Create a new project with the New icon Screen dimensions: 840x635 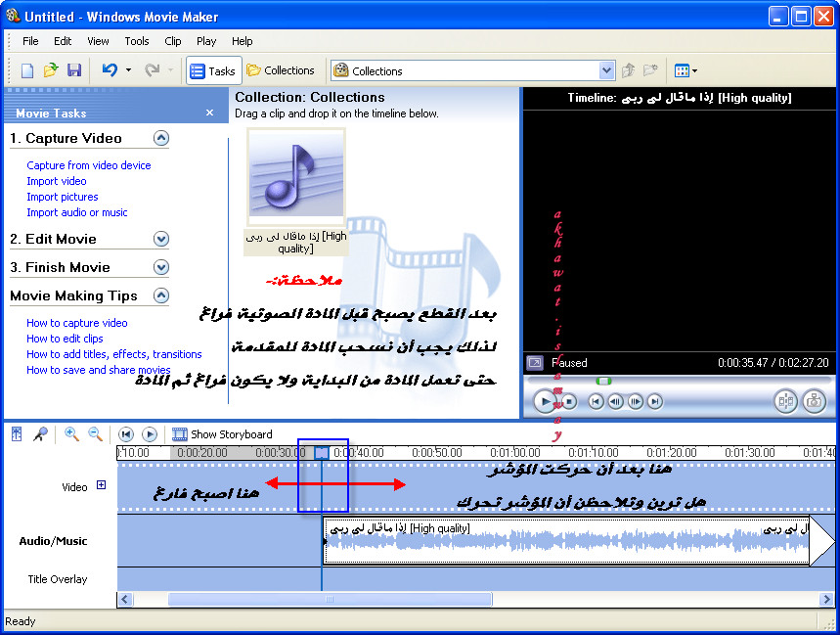coord(26,70)
